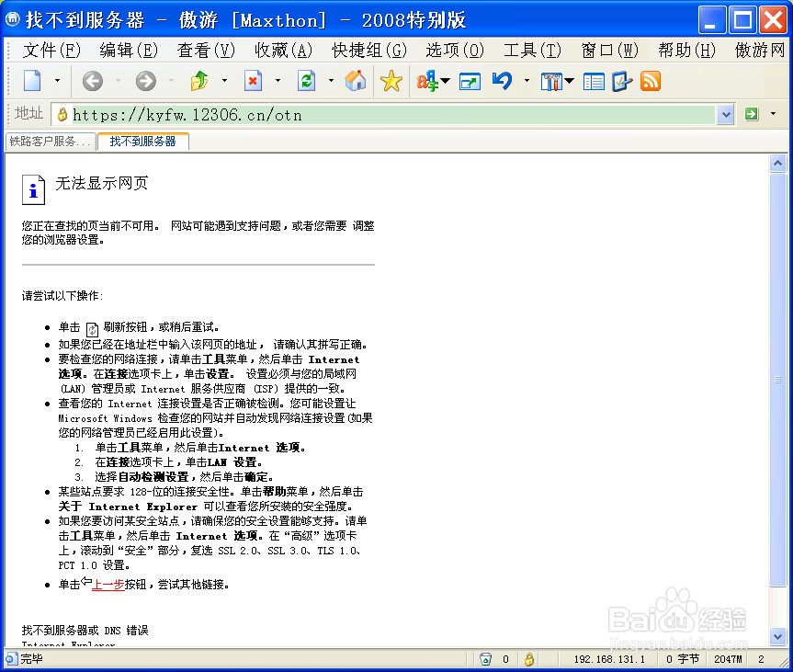The height and width of the screenshot is (672, 793).
Task: Click the green Go arrow button
Action: 752,114
